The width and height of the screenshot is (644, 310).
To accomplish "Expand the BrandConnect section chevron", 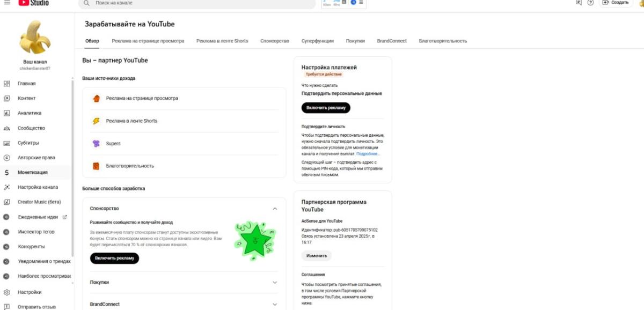I will coord(275,304).
